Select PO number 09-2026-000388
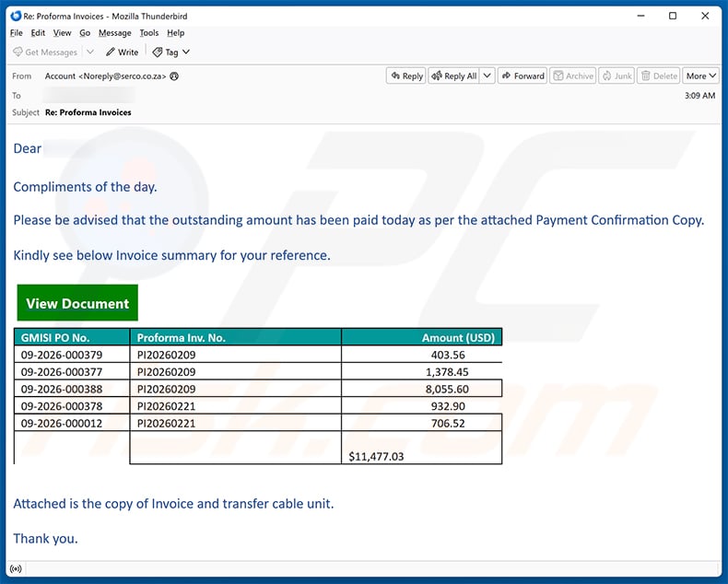Screen dimensions: 728x584 pyautogui.click(x=62, y=389)
